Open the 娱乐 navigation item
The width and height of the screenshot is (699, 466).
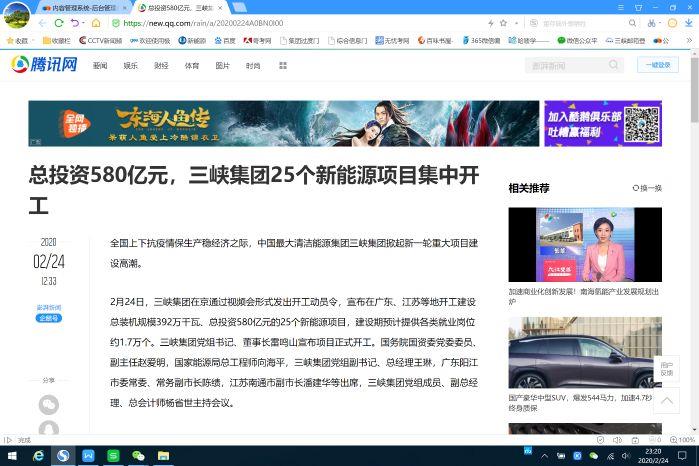(x=131, y=66)
